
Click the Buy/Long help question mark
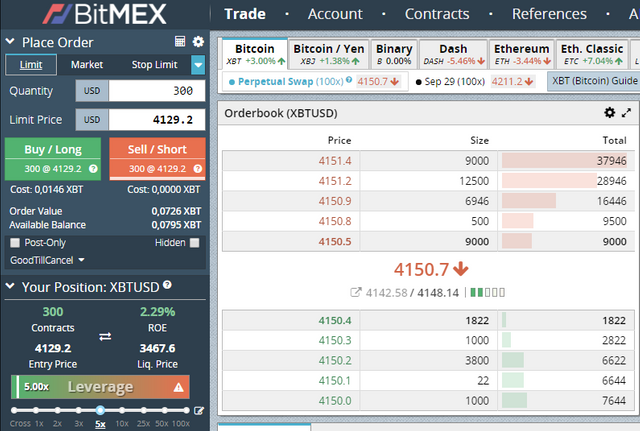[93, 169]
